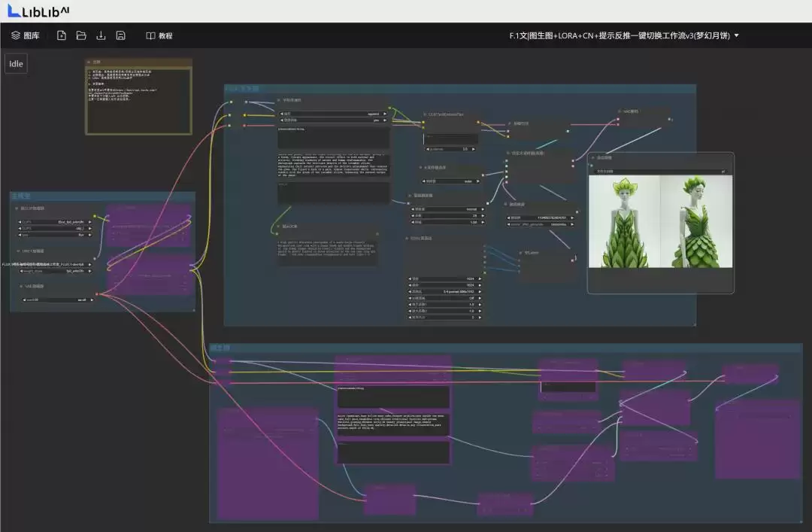Open the append mode combo box
The image size is (812, 532).
point(334,114)
